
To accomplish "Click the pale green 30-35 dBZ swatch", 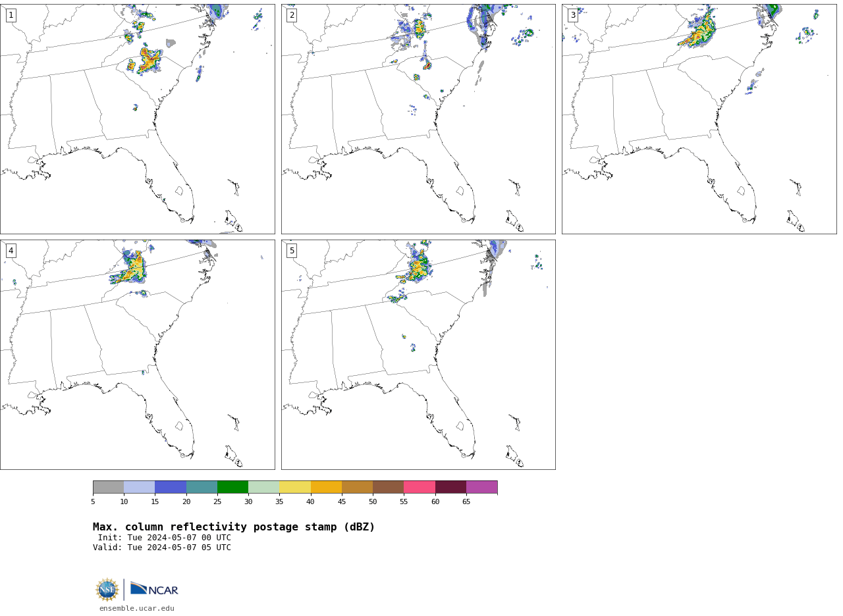I will [x=264, y=487].
